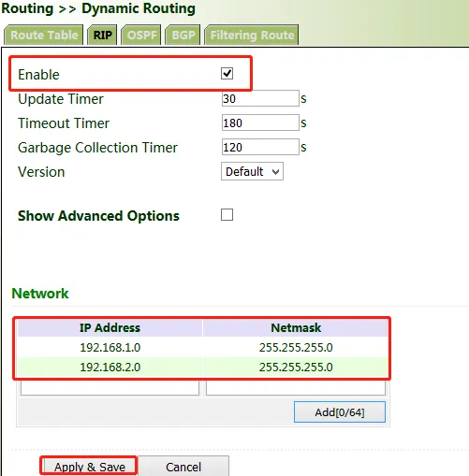Switch to the OSPF tab
This screenshot has height=476, width=469.
click(141, 35)
